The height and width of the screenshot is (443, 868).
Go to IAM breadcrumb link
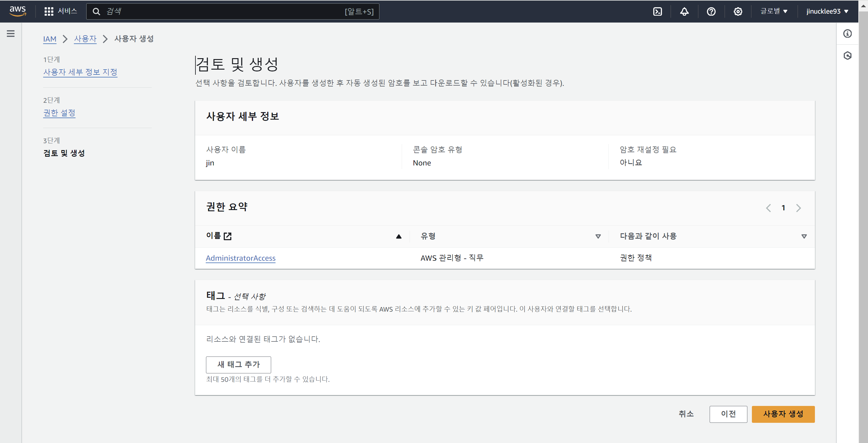coord(49,39)
